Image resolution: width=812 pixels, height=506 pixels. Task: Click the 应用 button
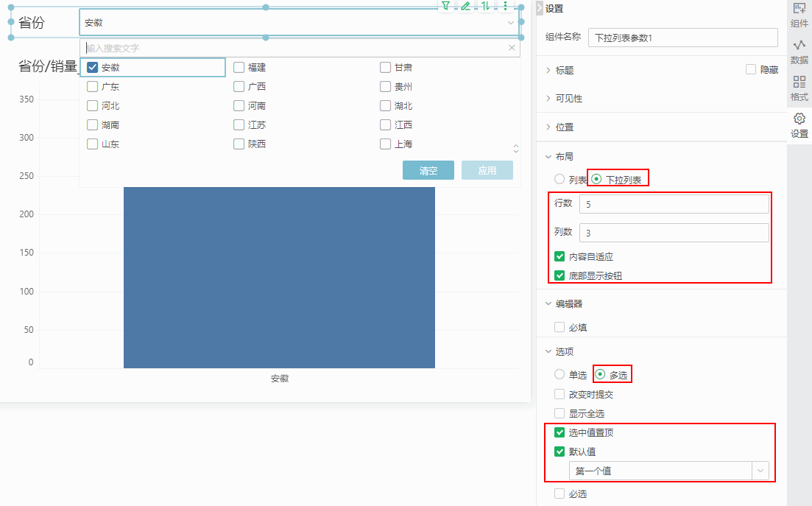click(x=487, y=170)
